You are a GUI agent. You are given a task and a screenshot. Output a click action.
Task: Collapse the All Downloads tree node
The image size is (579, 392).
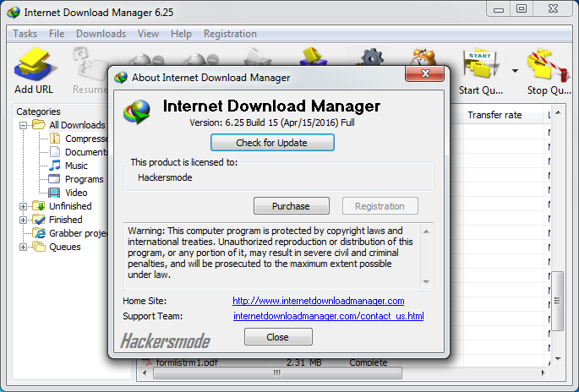click(x=23, y=125)
